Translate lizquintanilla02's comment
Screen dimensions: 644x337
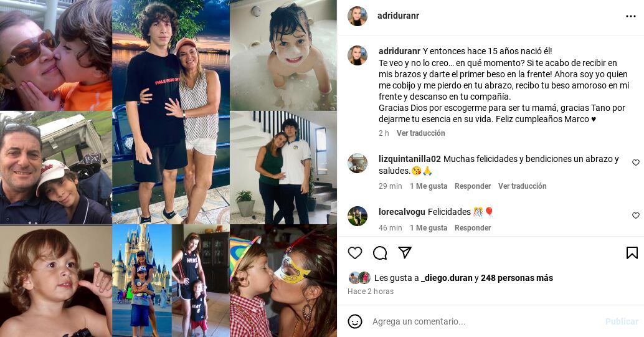click(x=522, y=186)
